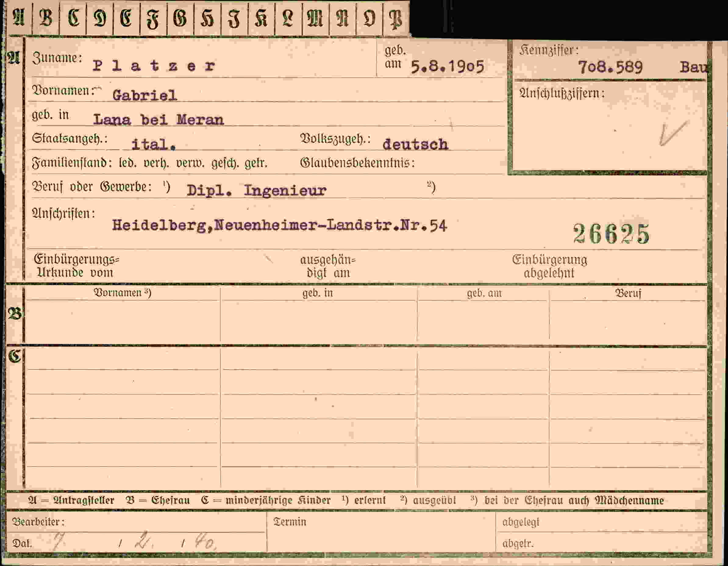Click the typed surname 'Platzer'
728x566 pixels.
click(x=154, y=66)
